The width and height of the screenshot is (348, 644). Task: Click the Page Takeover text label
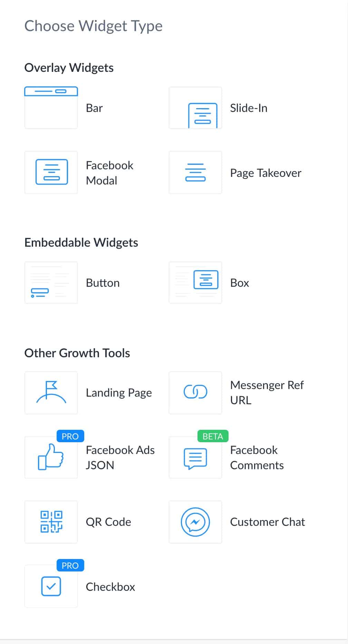tap(265, 173)
